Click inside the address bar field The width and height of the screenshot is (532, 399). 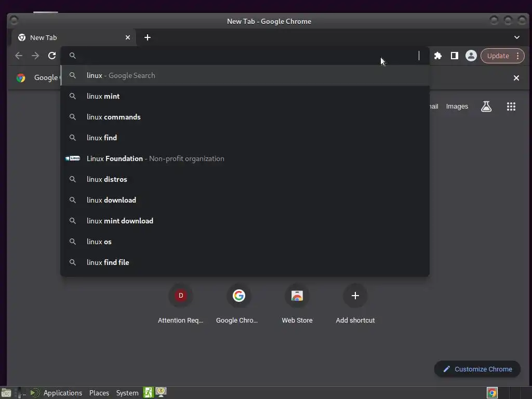coord(245,56)
